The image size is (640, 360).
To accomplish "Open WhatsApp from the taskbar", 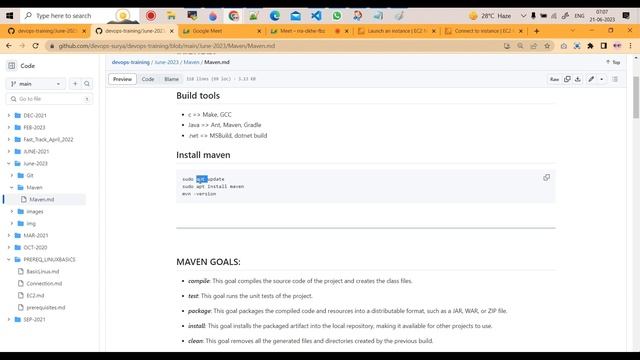I will click(337, 16).
